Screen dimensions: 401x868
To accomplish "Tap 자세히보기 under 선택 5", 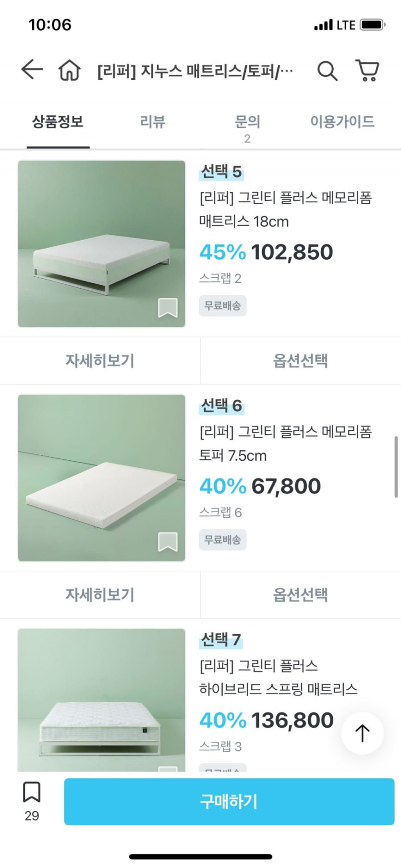I will (x=100, y=361).
